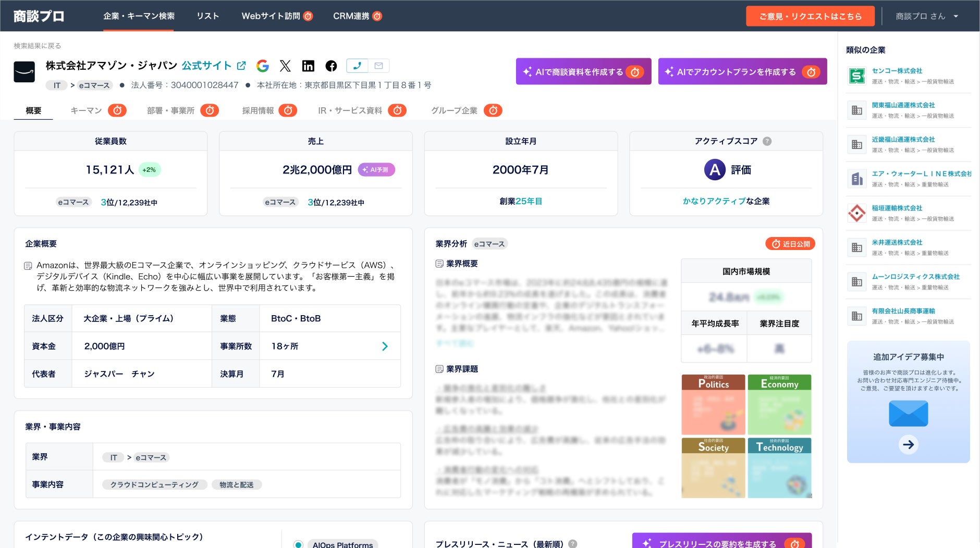This screenshot has width=980, height=548.
Task: Select the AIOps Platforms radio button
Action: [x=298, y=545]
